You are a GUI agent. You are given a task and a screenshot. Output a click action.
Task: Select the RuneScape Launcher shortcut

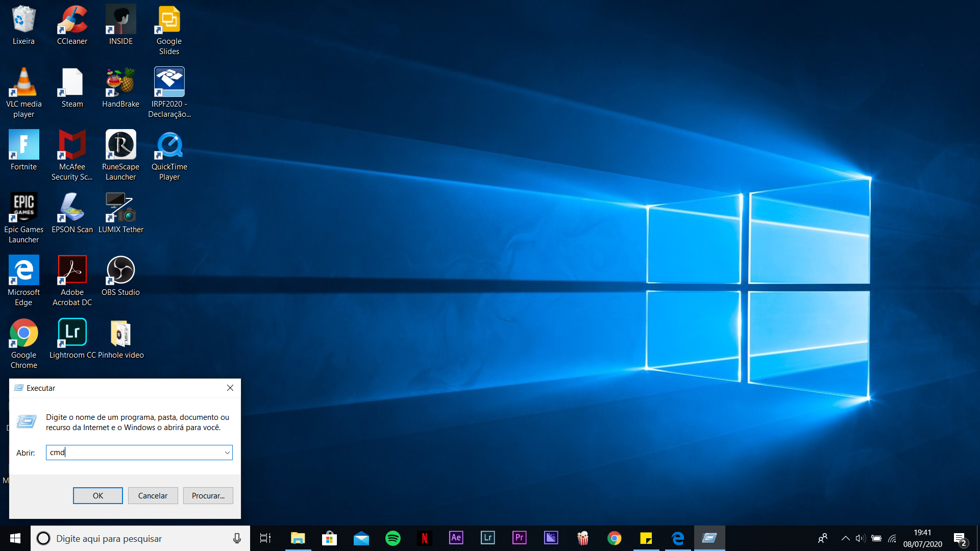coord(121,156)
